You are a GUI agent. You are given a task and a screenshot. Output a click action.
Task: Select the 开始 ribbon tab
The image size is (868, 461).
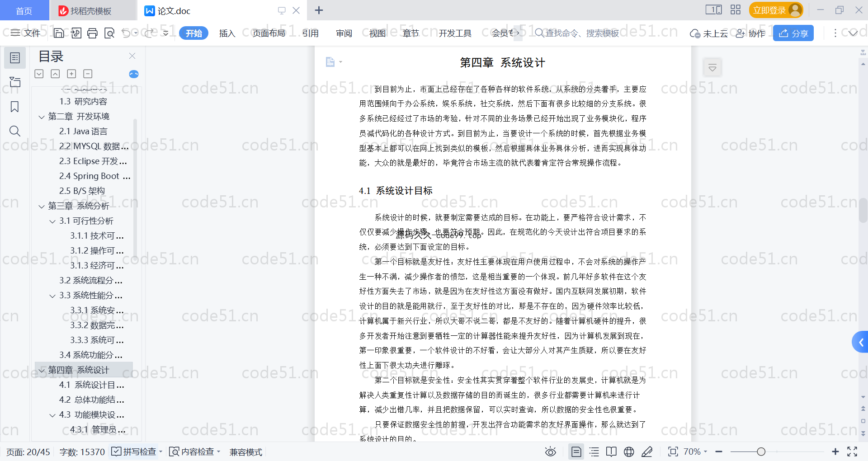(193, 33)
